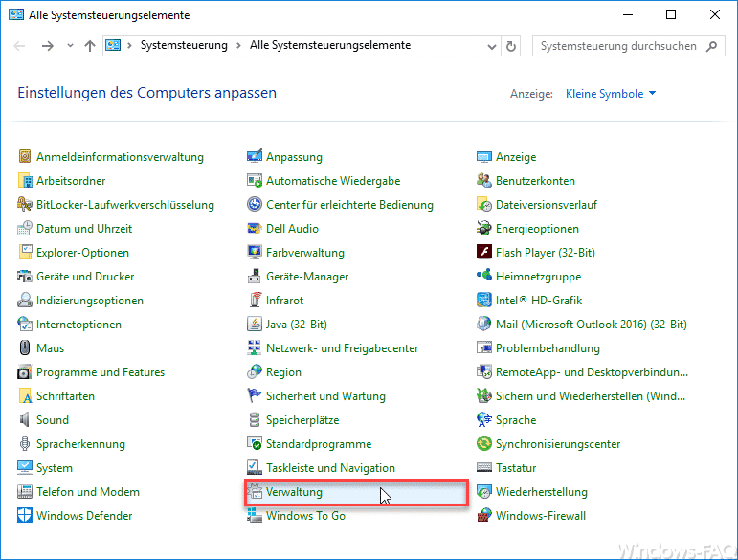Screen dimensions: 738x560
Task: Open the Problembehandlung link
Action: coord(548,348)
